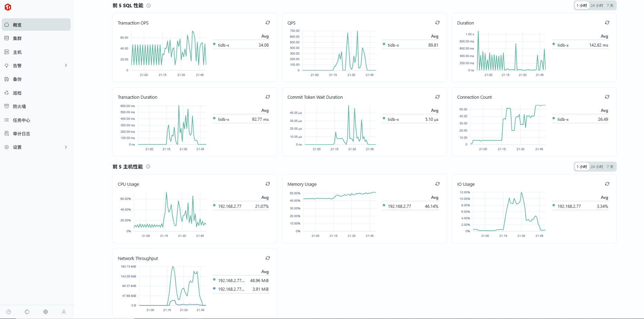The height and width of the screenshot is (319, 644).
Task: Open help via the question mark icon
Action: tap(9, 312)
